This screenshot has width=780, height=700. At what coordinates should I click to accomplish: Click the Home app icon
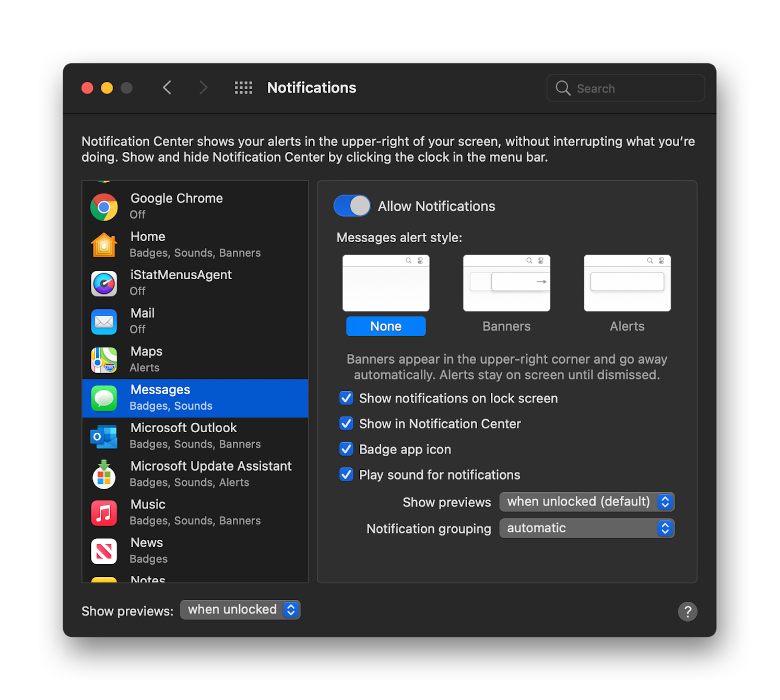pyautogui.click(x=104, y=245)
